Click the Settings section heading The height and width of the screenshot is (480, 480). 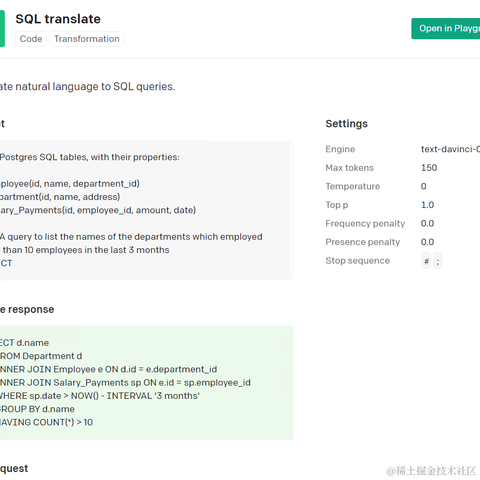coord(347,124)
